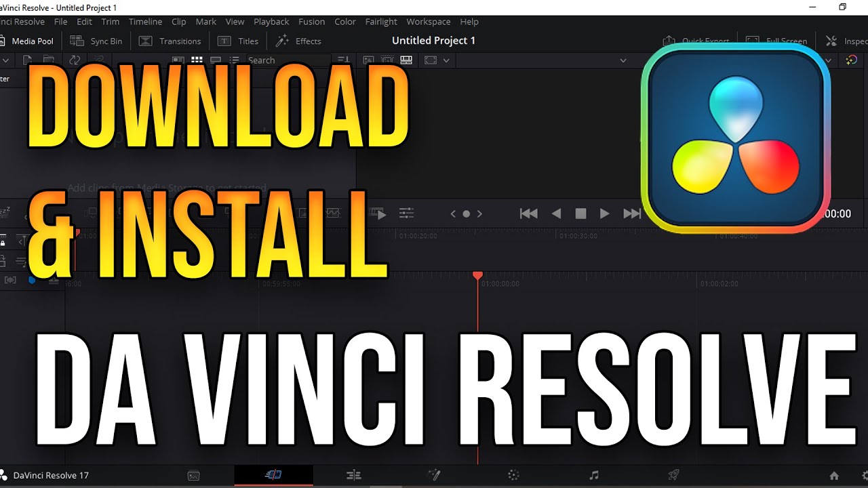
Task: Open the Fusion page
Action: [x=434, y=475]
